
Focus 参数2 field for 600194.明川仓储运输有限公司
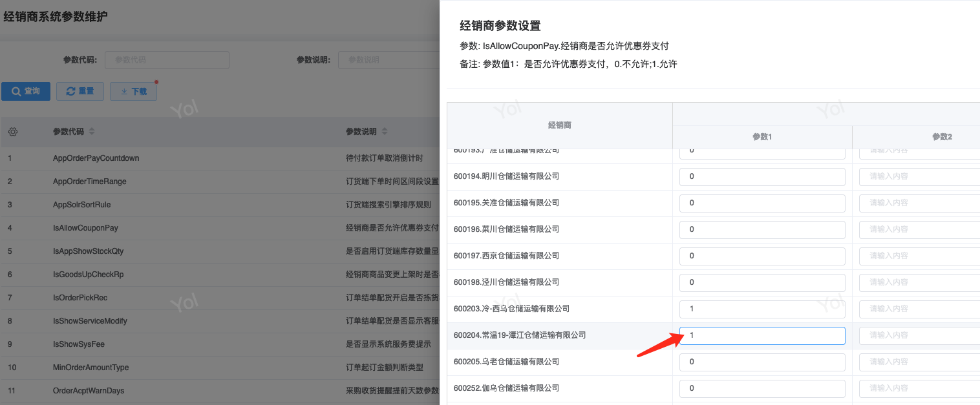click(x=919, y=176)
